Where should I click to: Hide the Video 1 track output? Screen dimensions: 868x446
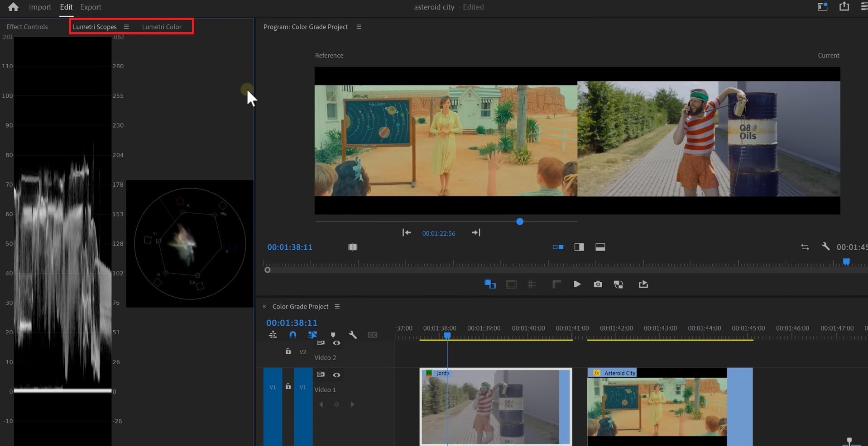[x=336, y=375]
